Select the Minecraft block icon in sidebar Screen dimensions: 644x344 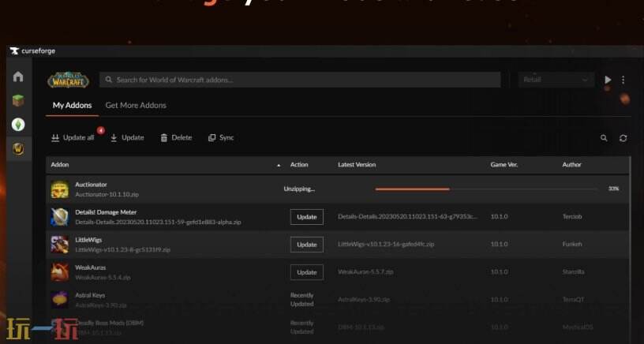point(17,101)
